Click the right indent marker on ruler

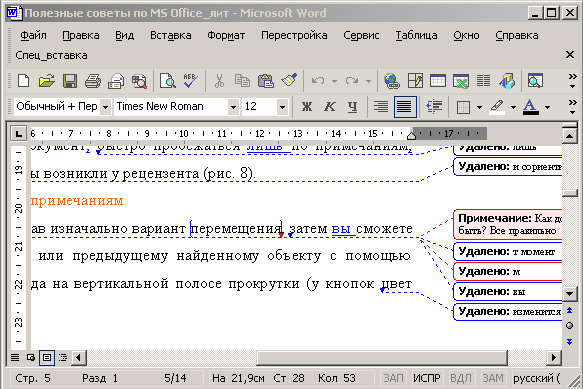(x=411, y=136)
